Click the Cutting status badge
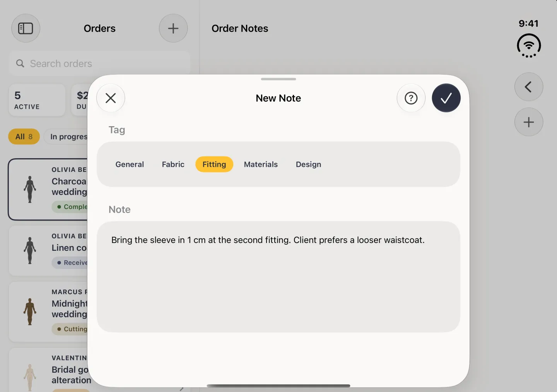Image resolution: width=557 pixels, height=392 pixels. click(x=70, y=329)
